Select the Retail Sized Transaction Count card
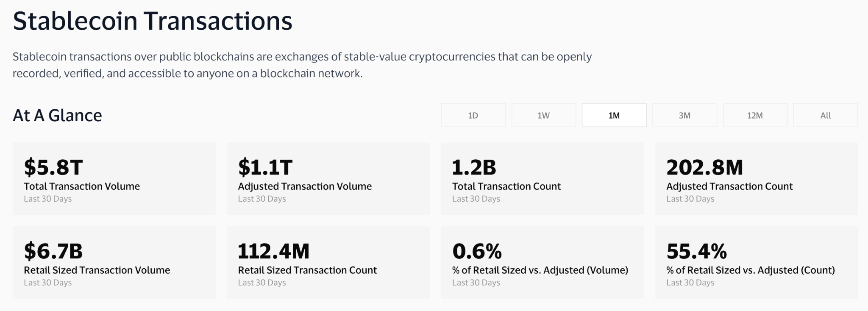The width and height of the screenshot is (868, 311). pyautogui.click(x=329, y=262)
